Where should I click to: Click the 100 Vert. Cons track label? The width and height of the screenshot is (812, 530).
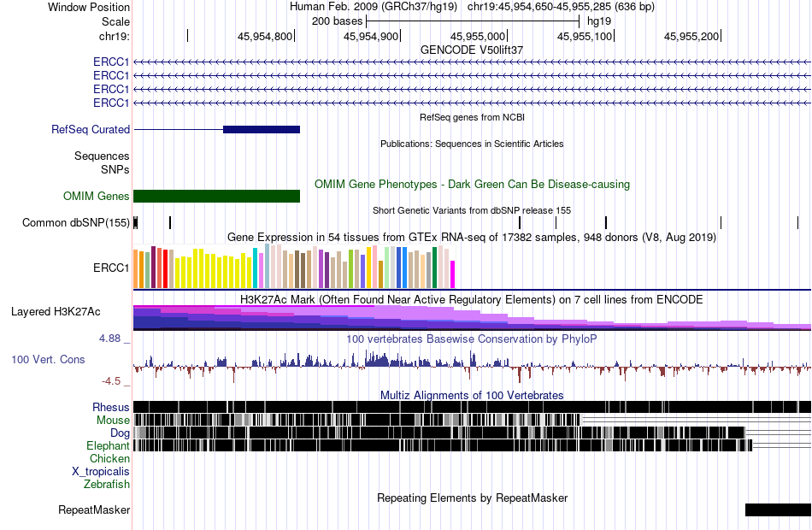48,360
